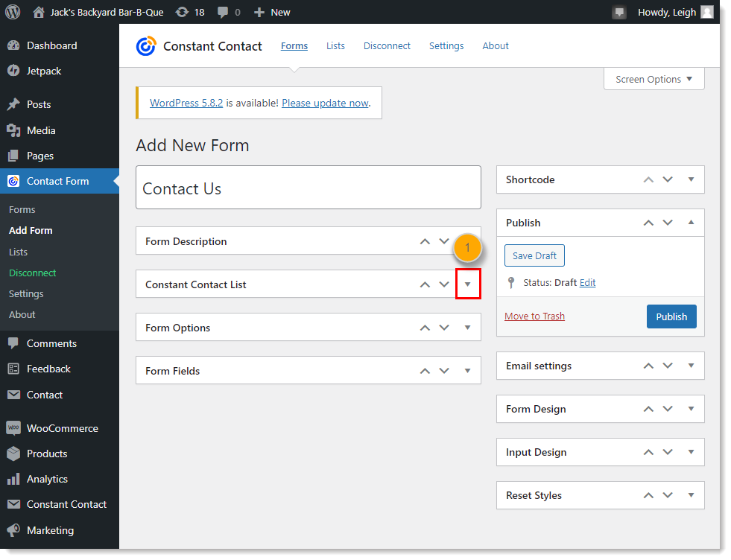Move the Constant Contact List panel down
The image size is (731, 560).
(x=444, y=284)
